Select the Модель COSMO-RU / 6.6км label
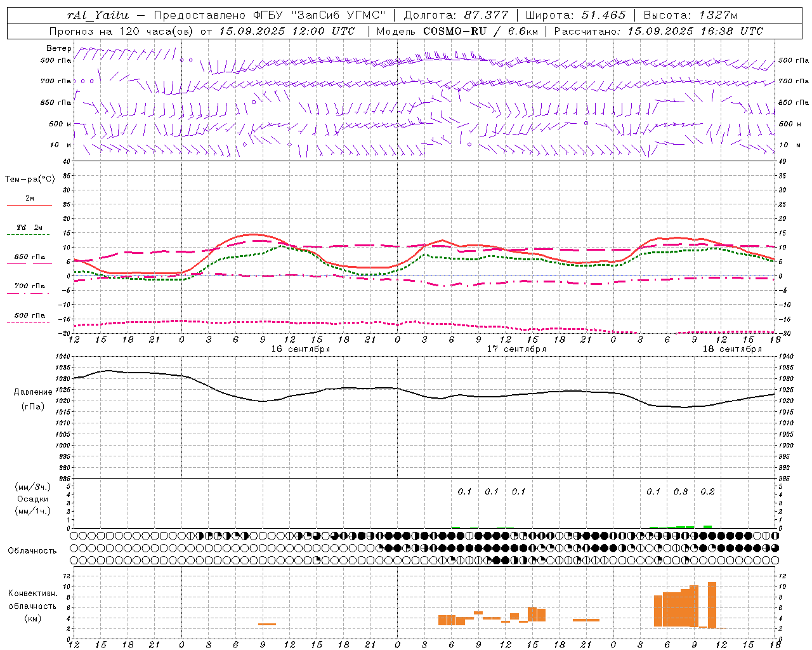 point(457,31)
